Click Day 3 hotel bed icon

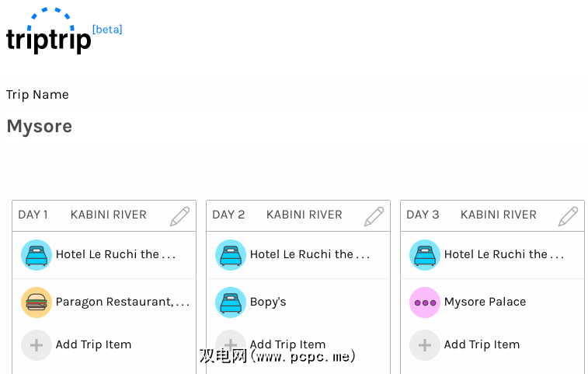(425, 255)
